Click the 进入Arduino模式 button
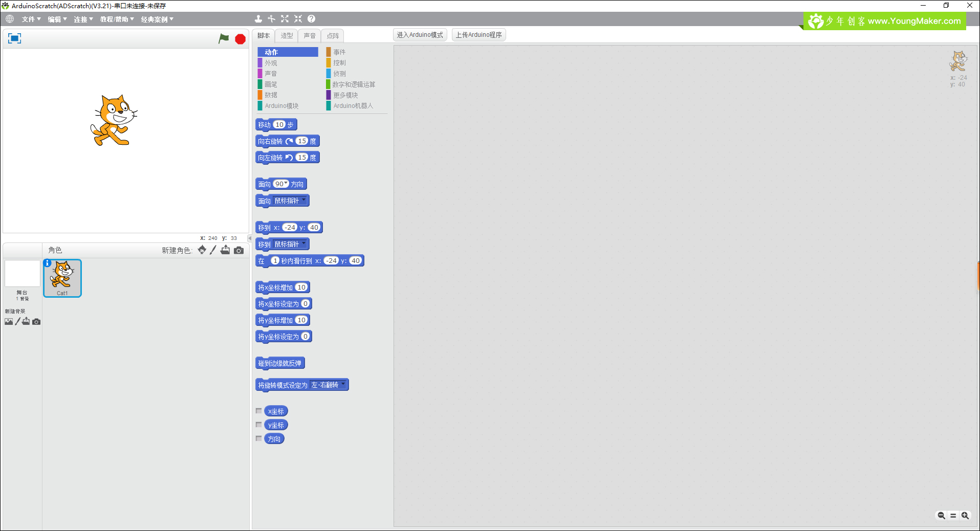Screen dimensions: 980x531 coord(420,35)
